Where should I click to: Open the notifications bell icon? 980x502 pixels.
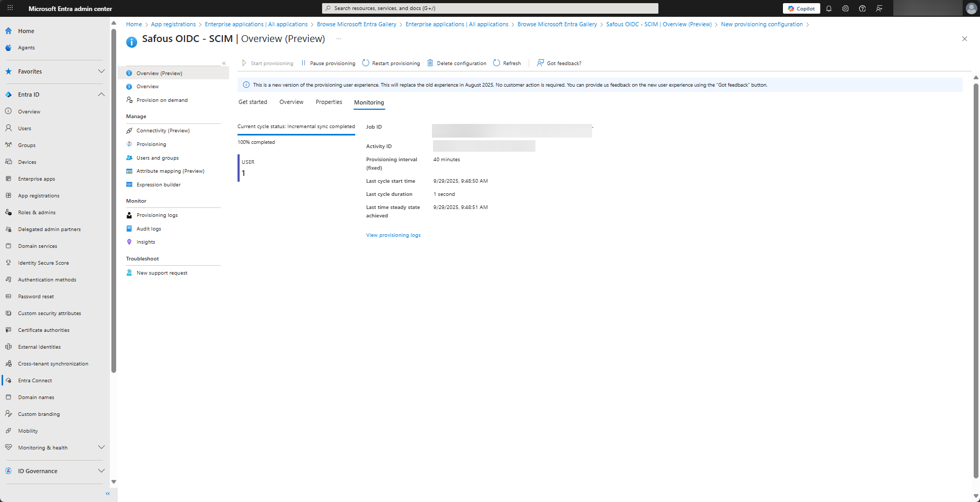pyautogui.click(x=829, y=8)
